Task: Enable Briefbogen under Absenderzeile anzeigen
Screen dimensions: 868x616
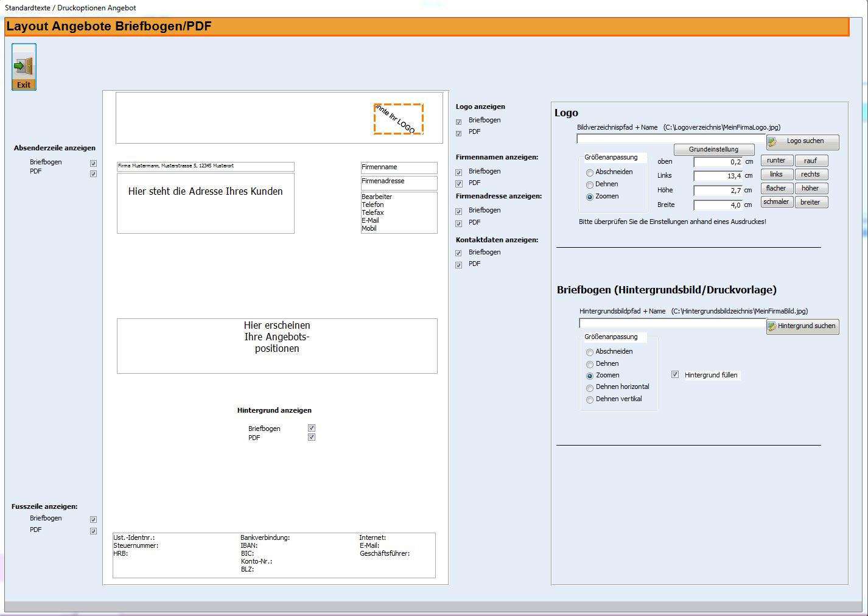Action: (93, 163)
